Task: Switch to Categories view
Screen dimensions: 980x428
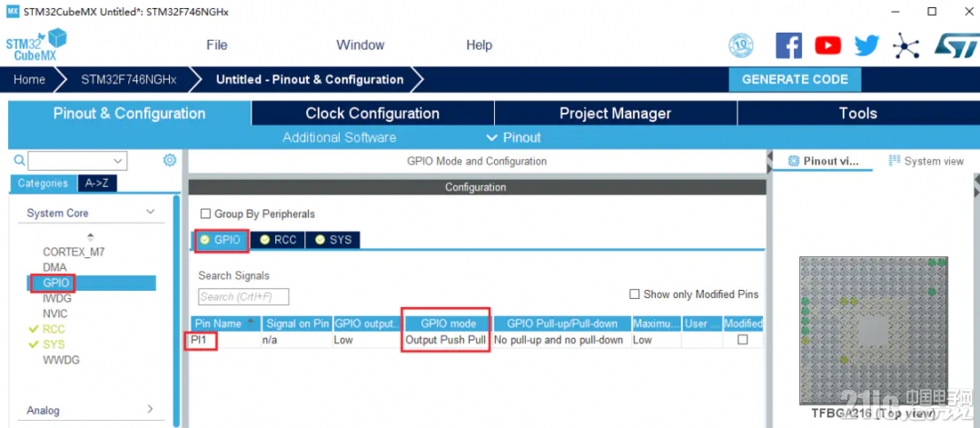Action: coord(43,184)
